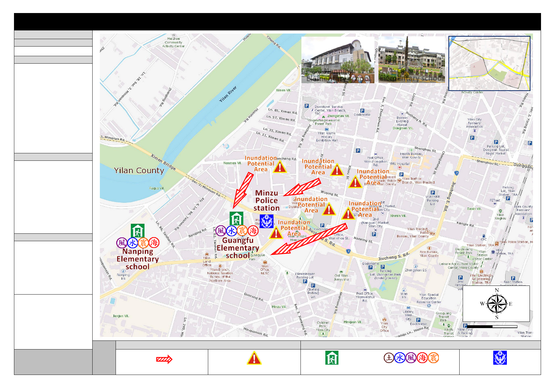This screenshot has width=555, height=392.
Task: Click the parking icon at Cheting Parking Lot
Action: (x=313, y=286)
